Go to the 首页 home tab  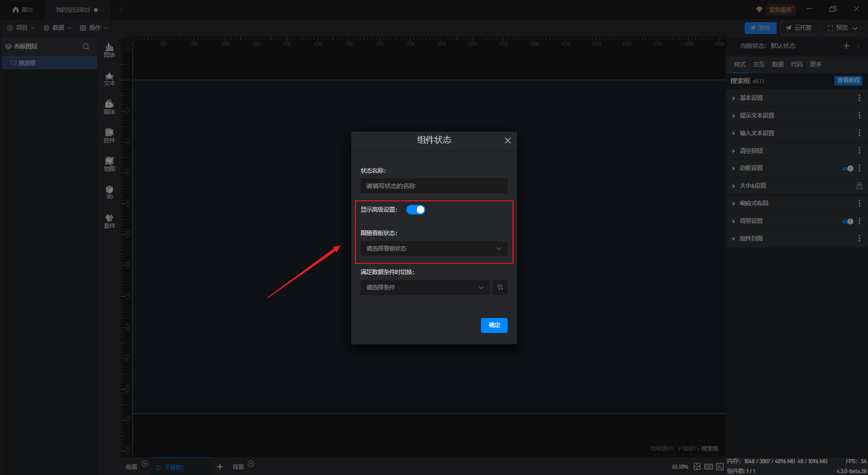(x=23, y=9)
